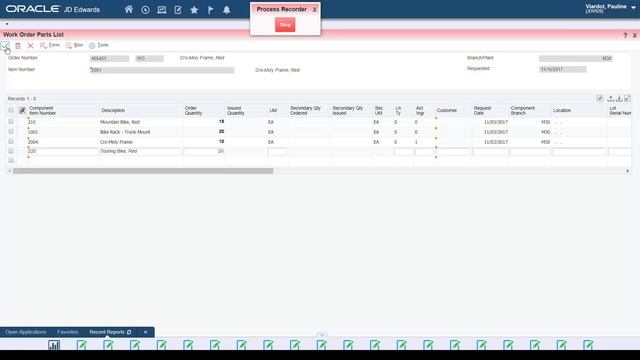Click the Order Number field
This screenshot has height=360, width=640.
click(x=109, y=58)
